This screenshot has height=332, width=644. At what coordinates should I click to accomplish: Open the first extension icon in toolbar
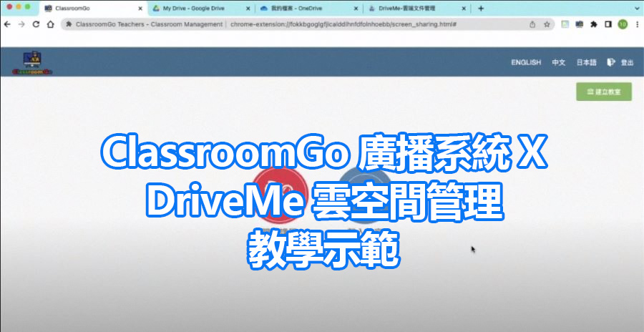click(x=565, y=24)
